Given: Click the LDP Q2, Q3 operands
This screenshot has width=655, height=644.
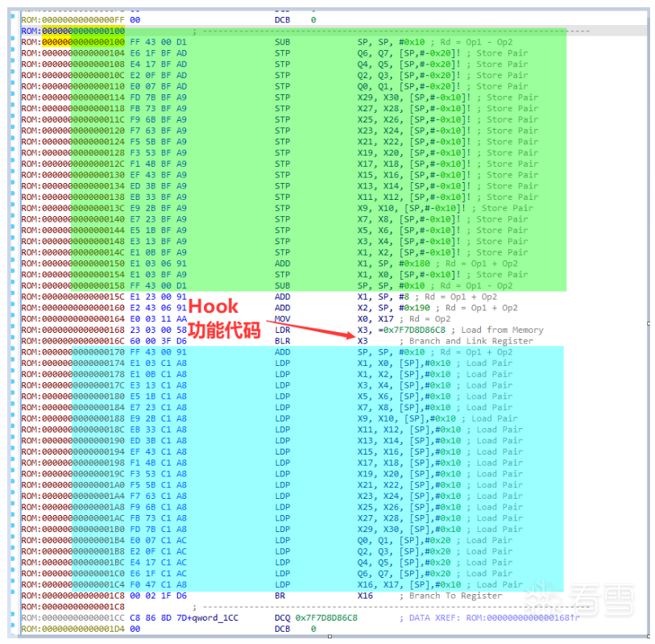Looking at the screenshot, I should [x=404, y=551].
